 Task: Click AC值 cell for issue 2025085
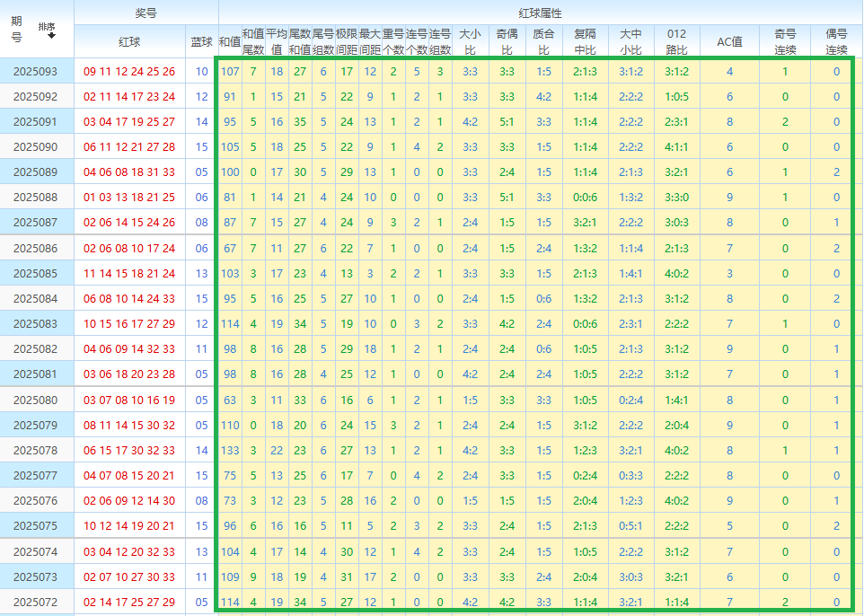pos(729,273)
